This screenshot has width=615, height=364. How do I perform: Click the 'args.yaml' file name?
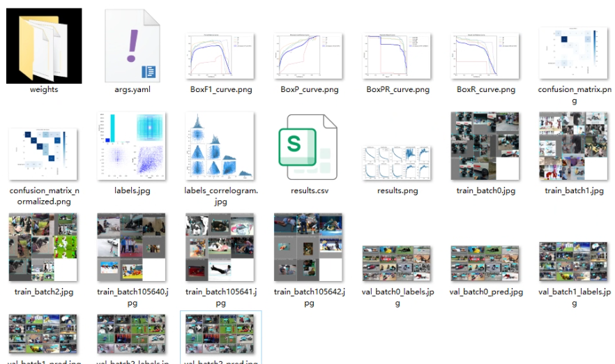pyautogui.click(x=132, y=89)
